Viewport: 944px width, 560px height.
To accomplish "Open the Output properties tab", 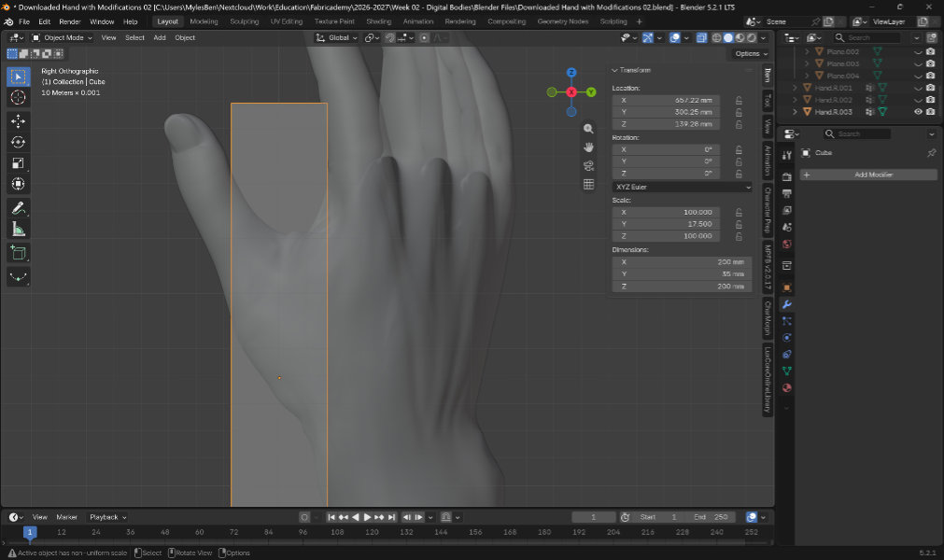I will click(787, 194).
